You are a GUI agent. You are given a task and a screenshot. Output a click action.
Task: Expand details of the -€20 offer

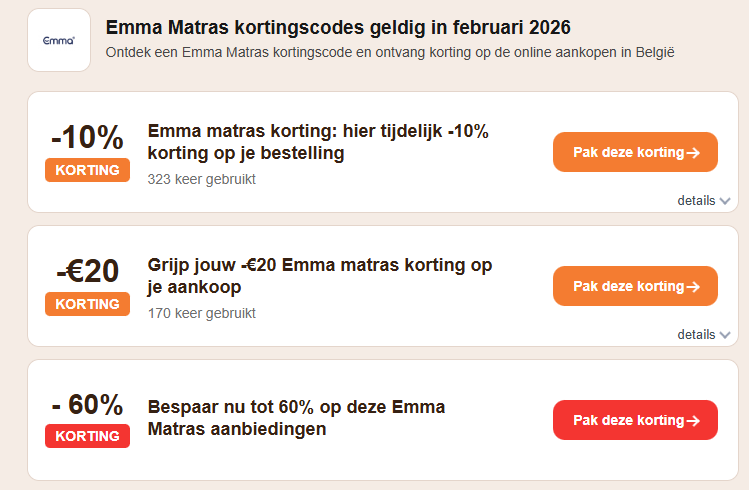click(x=696, y=334)
